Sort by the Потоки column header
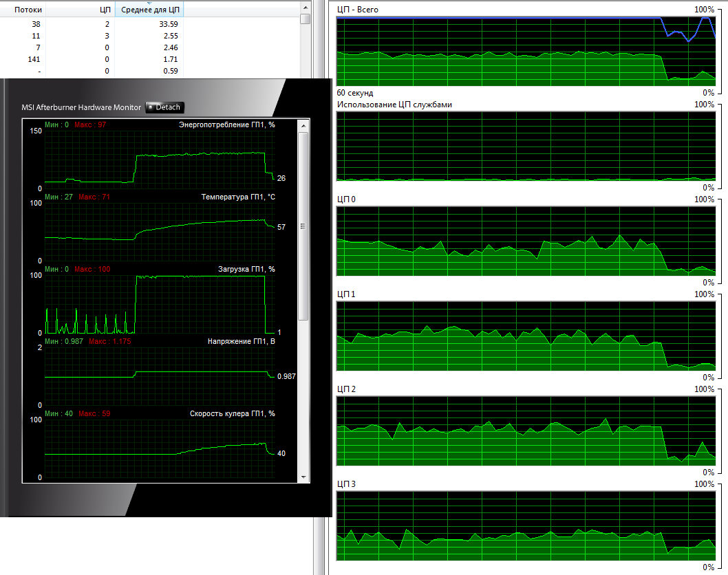The image size is (728, 575). 28,10
